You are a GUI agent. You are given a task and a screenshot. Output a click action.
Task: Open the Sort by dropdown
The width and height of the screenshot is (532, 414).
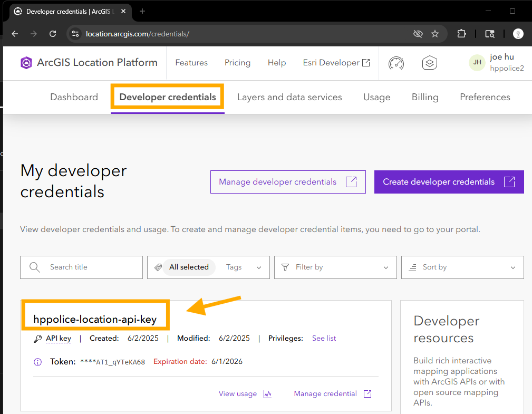pyautogui.click(x=462, y=267)
